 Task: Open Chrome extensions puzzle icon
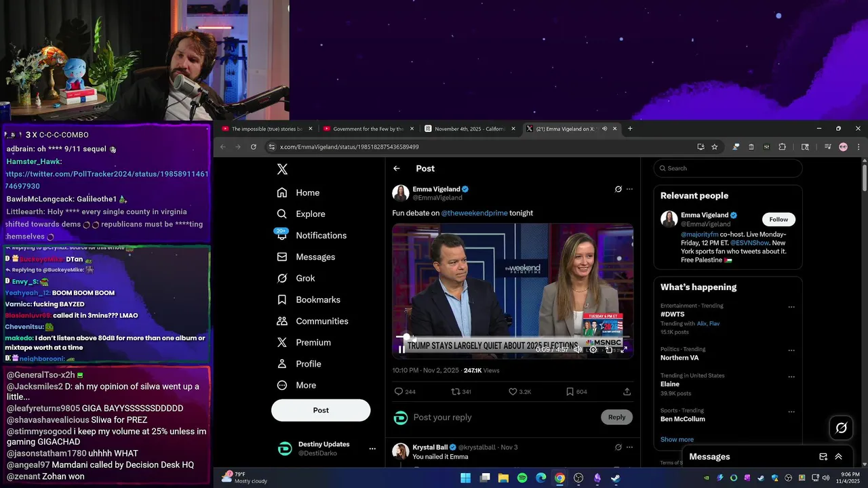click(x=782, y=147)
